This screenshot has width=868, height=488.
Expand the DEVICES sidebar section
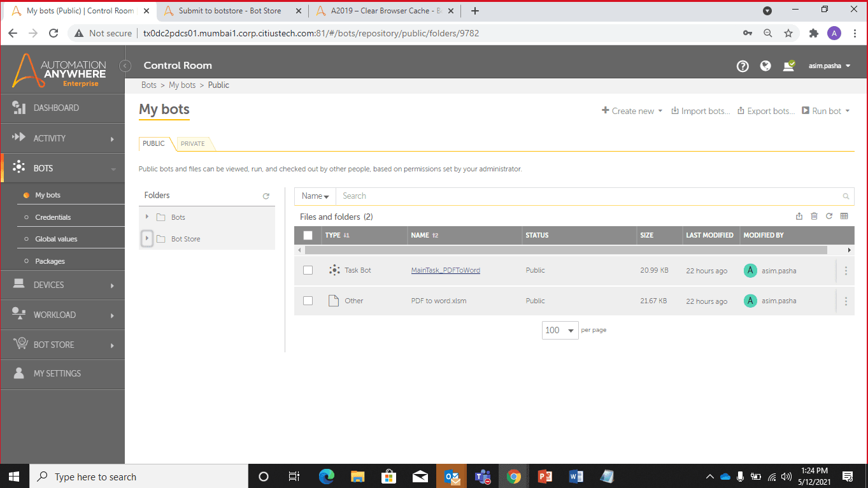click(62, 285)
